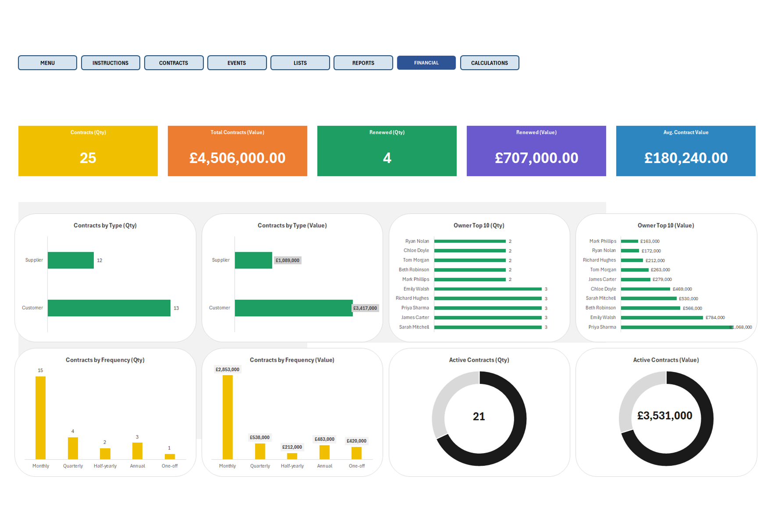Select the Owner Top 10 (Qty) title
Viewport: 774px width, 532px height.
479,225
